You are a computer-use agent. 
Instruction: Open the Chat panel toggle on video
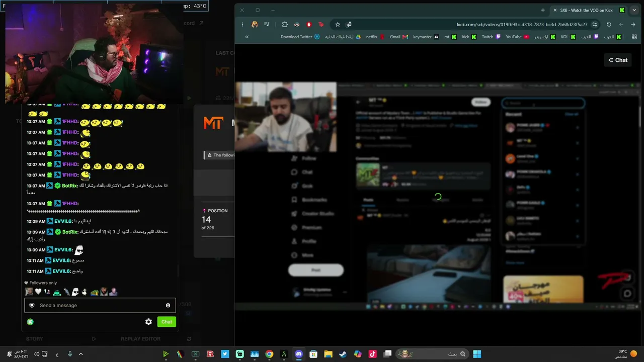(618, 60)
